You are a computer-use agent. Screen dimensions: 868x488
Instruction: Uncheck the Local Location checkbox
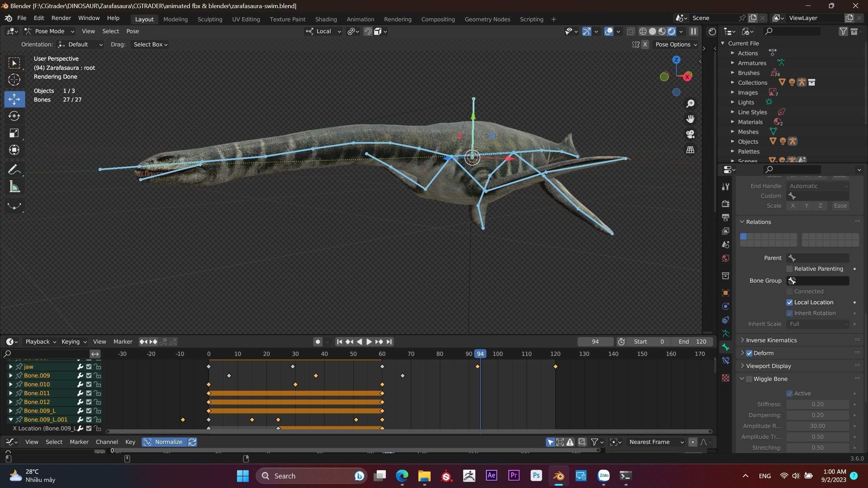click(x=789, y=302)
